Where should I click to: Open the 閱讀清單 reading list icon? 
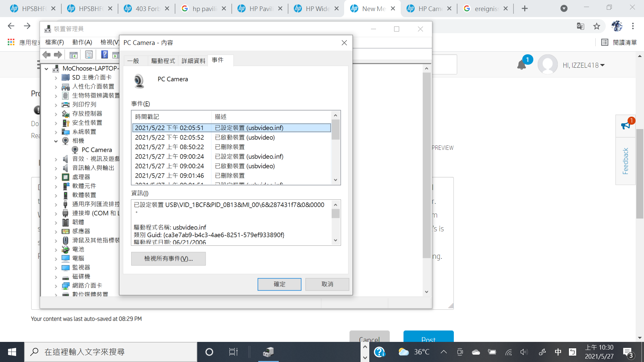(x=605, y=42)
